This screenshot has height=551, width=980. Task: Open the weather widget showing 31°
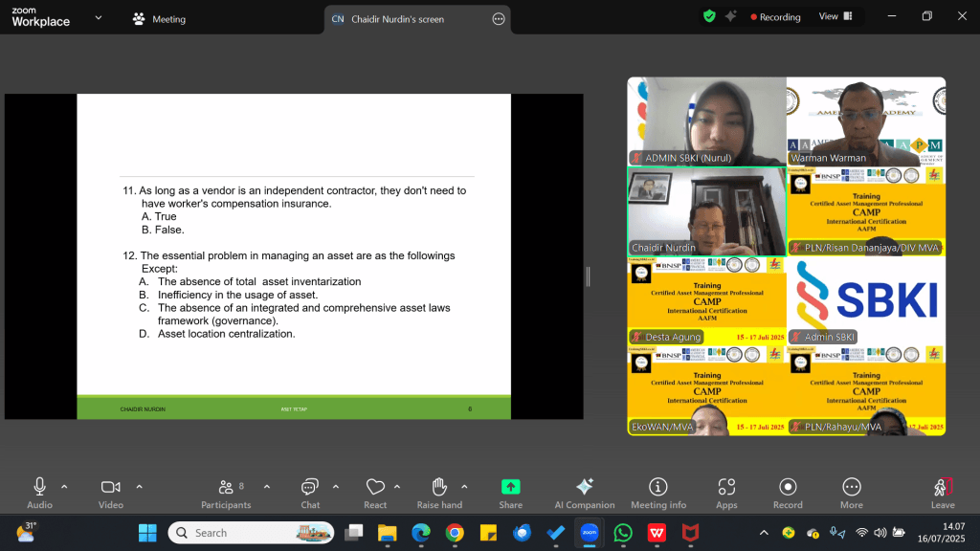pos(27,533)
